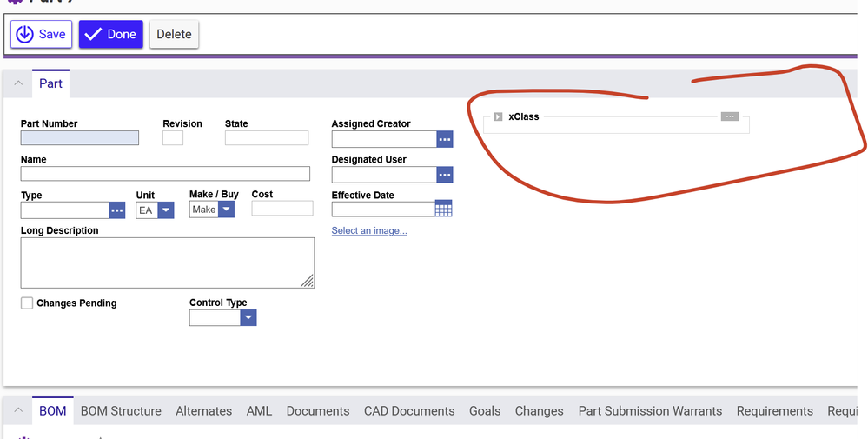868x439 pixels.
Task: Click the Delete button
Action: point(174,34)
